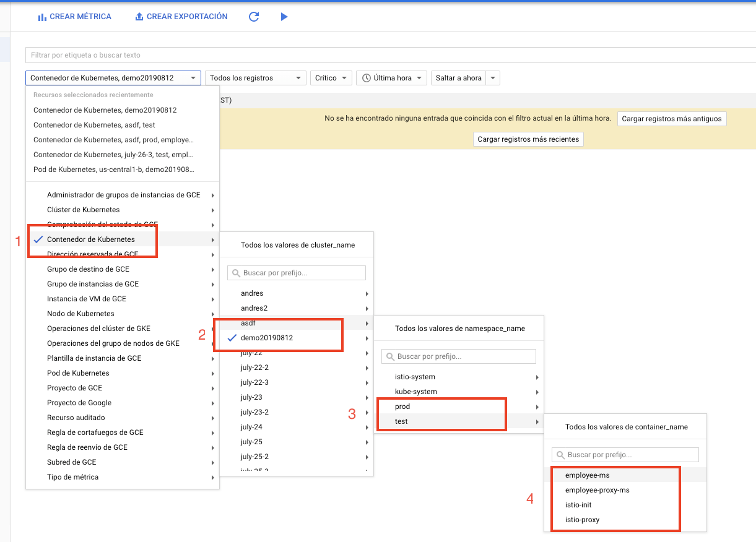Image resolution: width=756 pixels, height=542 pixels.
Task: Open the Crítico severity dropdown
Action: tap(331, 78)
